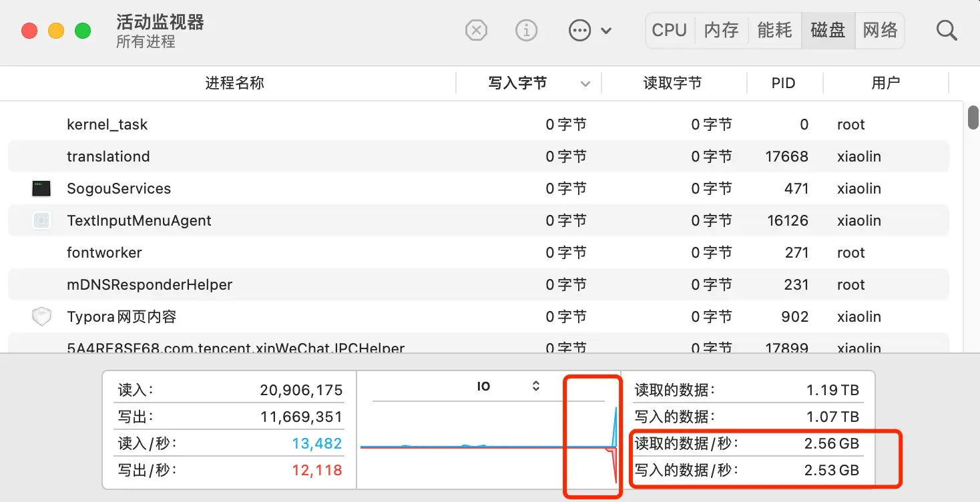Open the 能耗 tab
The height and width of the screenshot is (502, 980).
[x=774, y=31]
